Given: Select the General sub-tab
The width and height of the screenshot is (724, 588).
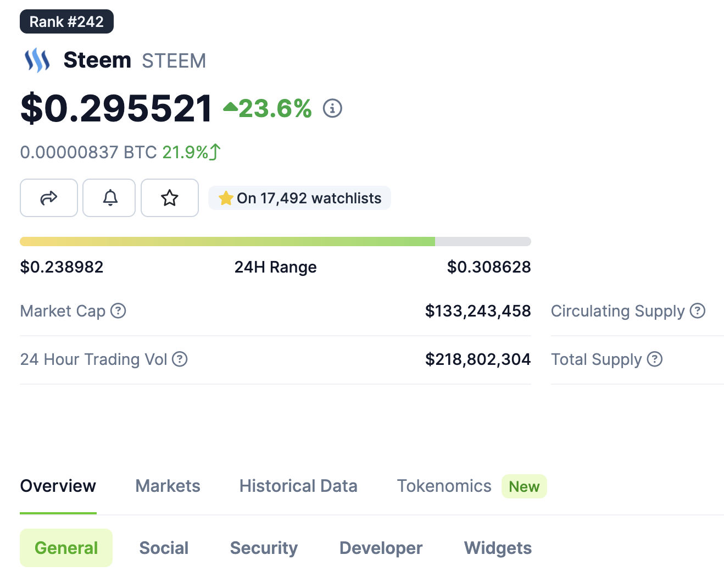Looking at the screenshot, I should point(66,548).
